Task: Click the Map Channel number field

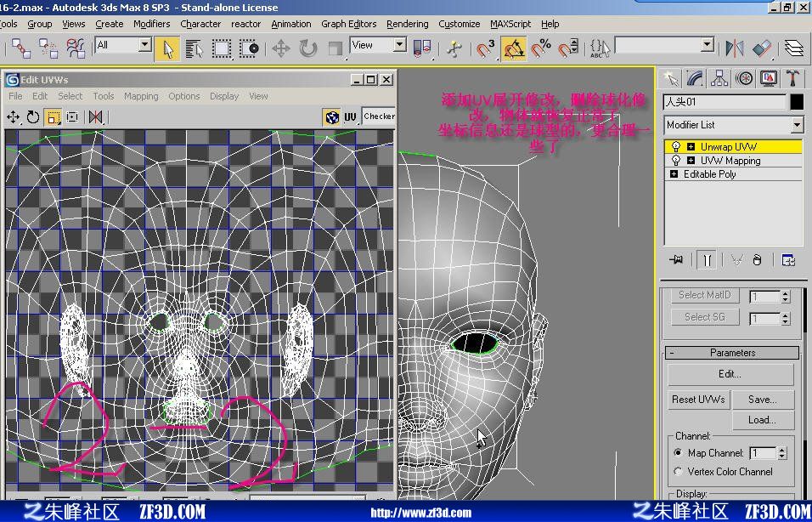Action: tap(763, 453)
